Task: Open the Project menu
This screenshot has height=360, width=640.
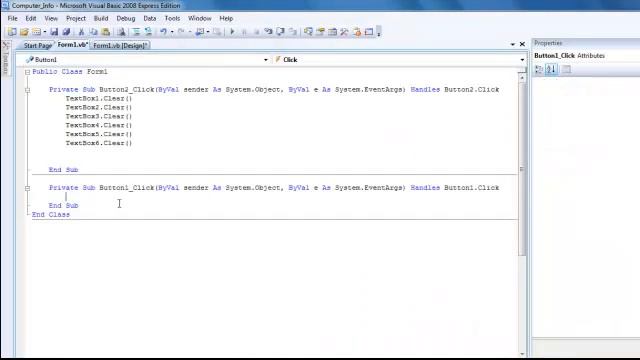Action: [76, 18]
